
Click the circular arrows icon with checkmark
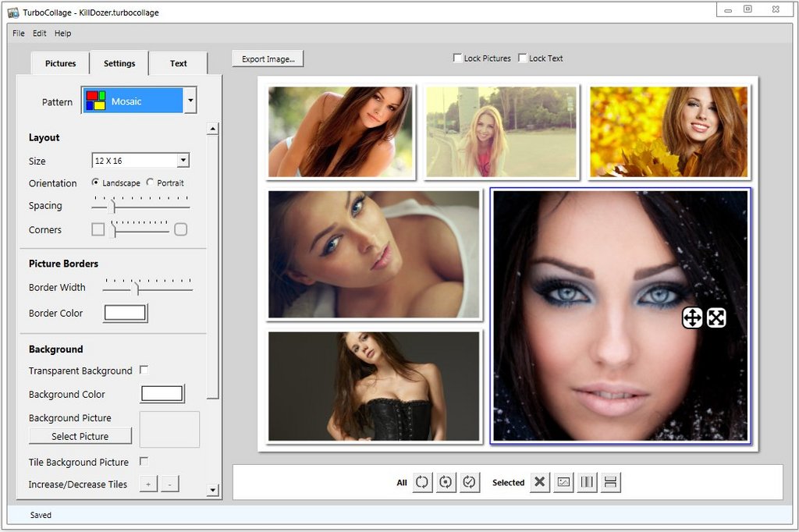pyautogui.click(x=470, y=482)
